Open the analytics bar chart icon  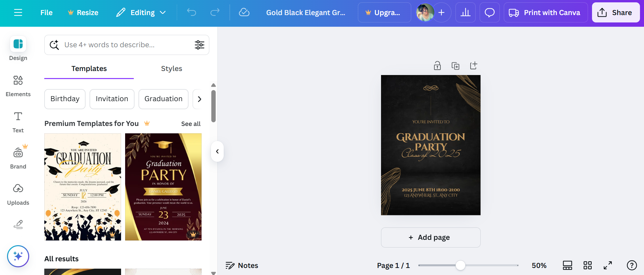(466, 12)
